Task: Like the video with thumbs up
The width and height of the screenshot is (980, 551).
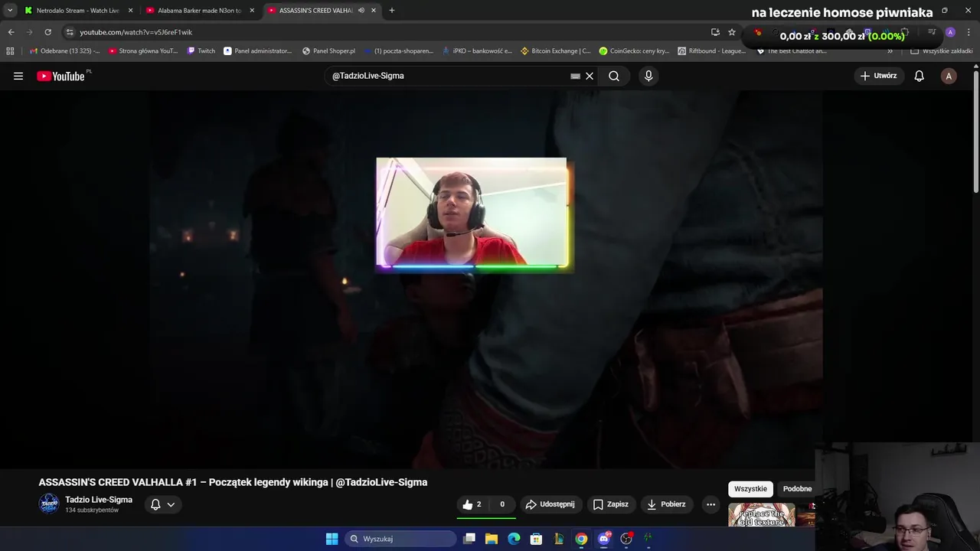Action: click(472, 504)
